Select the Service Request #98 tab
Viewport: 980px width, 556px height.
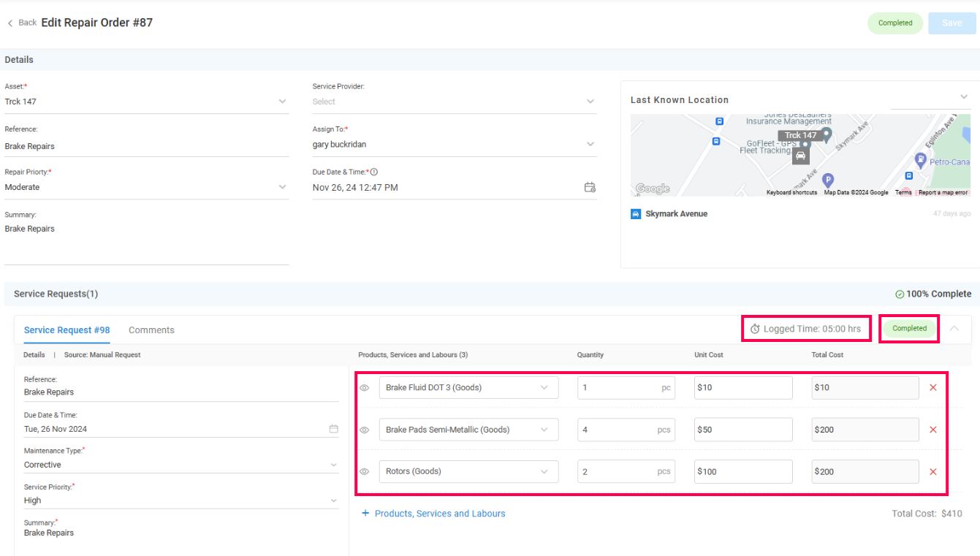tap(67, 330)
